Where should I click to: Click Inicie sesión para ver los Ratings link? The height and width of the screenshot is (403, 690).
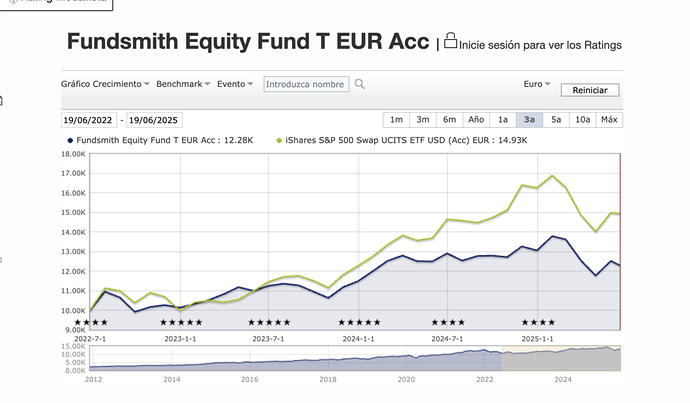coord(540,45)
